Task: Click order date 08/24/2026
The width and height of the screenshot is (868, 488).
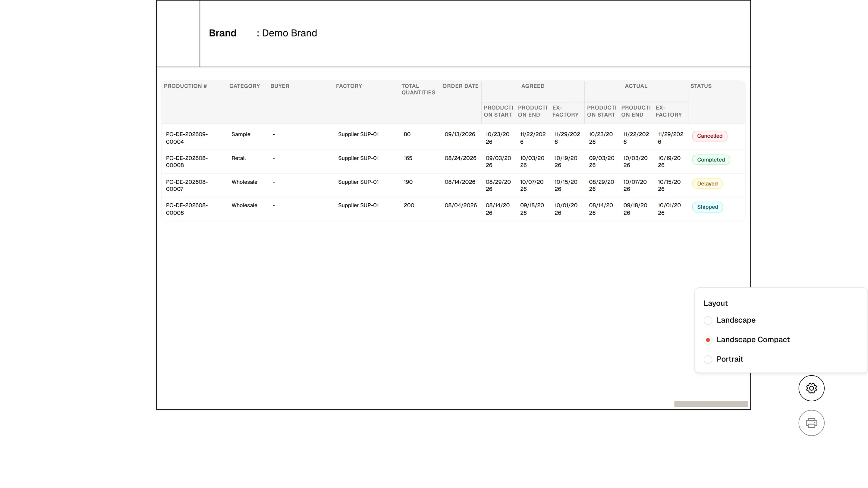Action: pyautogui.click(x=460, y=158)
